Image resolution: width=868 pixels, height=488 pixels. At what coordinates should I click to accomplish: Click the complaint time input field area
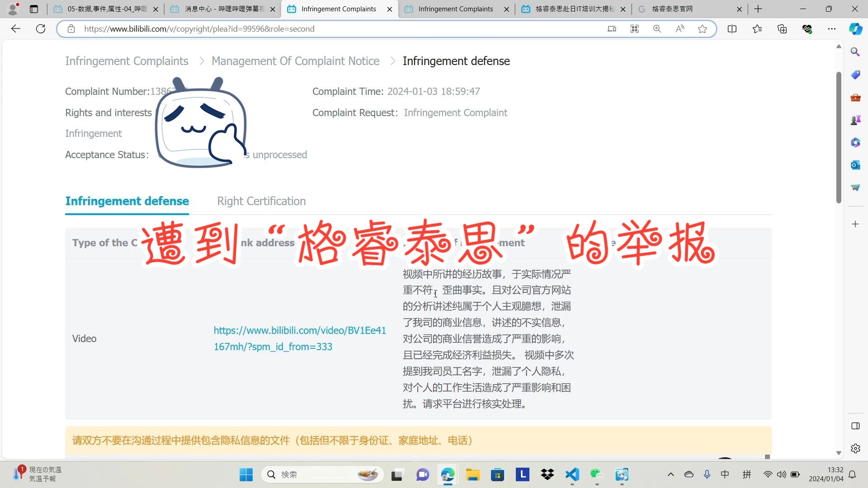pos(434,90)
